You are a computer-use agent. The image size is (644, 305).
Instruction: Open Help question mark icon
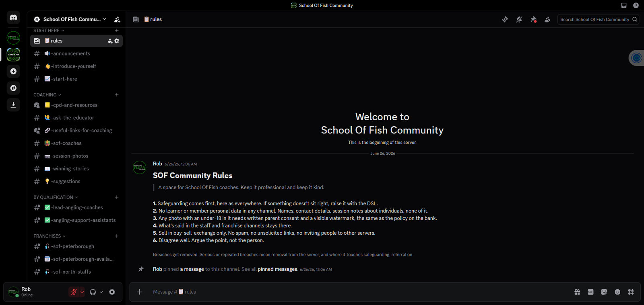click(x=636, y=6)
